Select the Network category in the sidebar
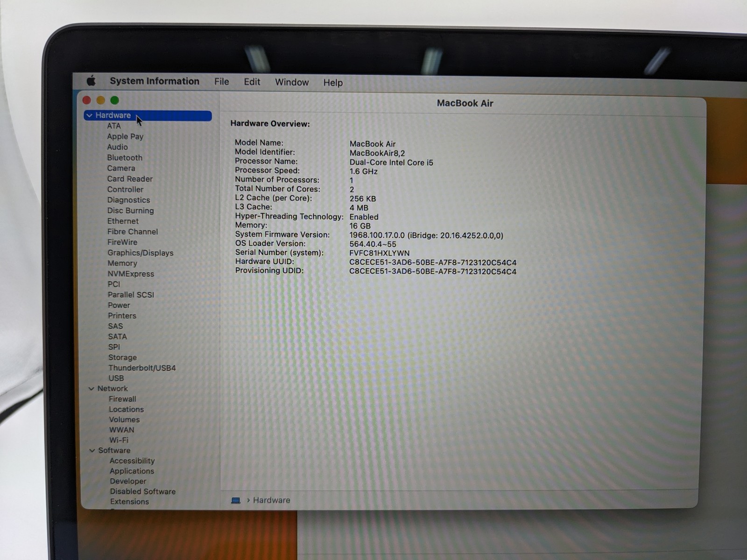 [x=113, y=389]
